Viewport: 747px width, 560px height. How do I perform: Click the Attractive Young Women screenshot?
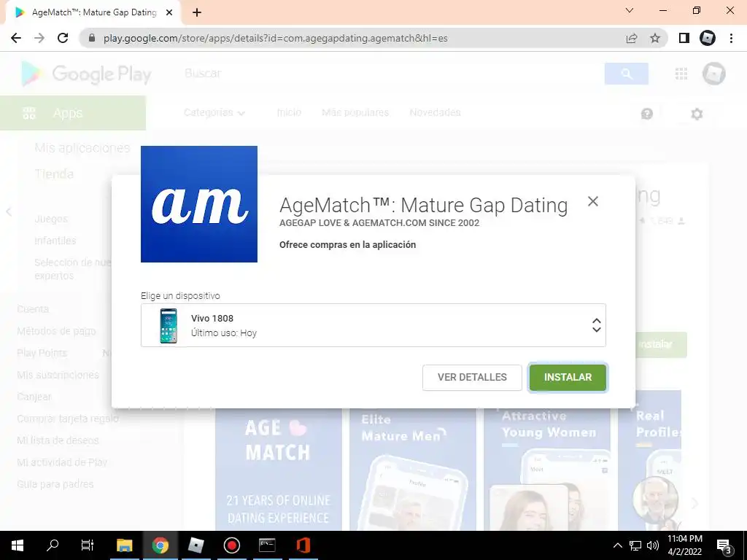tap(547, 470)
